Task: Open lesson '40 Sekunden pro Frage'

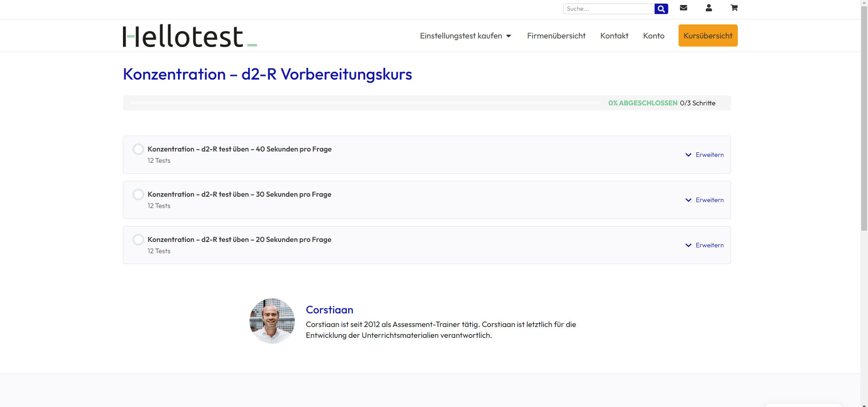Action: coord(240,149)
